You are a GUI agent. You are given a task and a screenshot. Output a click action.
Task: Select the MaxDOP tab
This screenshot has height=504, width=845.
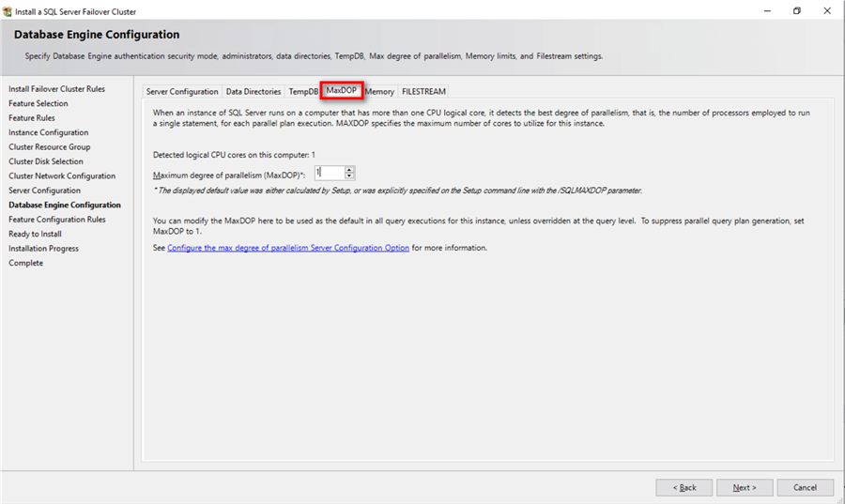pyautogui.click(x=342, y=90)
